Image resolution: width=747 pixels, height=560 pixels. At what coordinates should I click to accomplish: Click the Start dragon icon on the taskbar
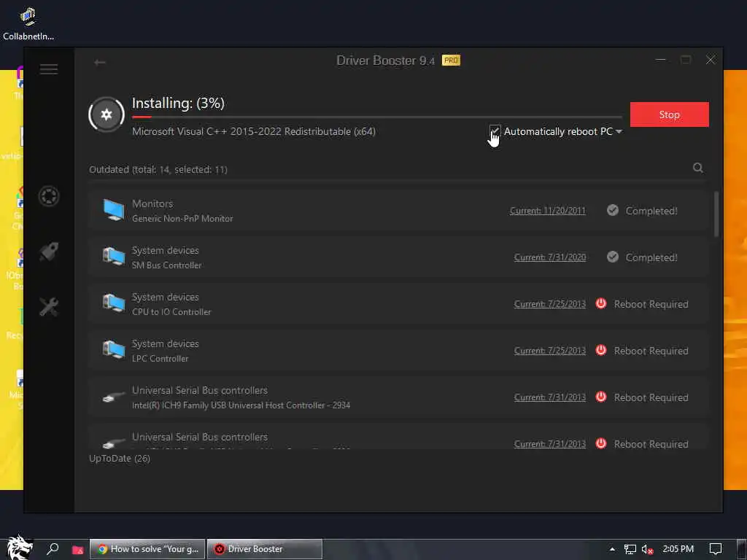tap(19, 548)
